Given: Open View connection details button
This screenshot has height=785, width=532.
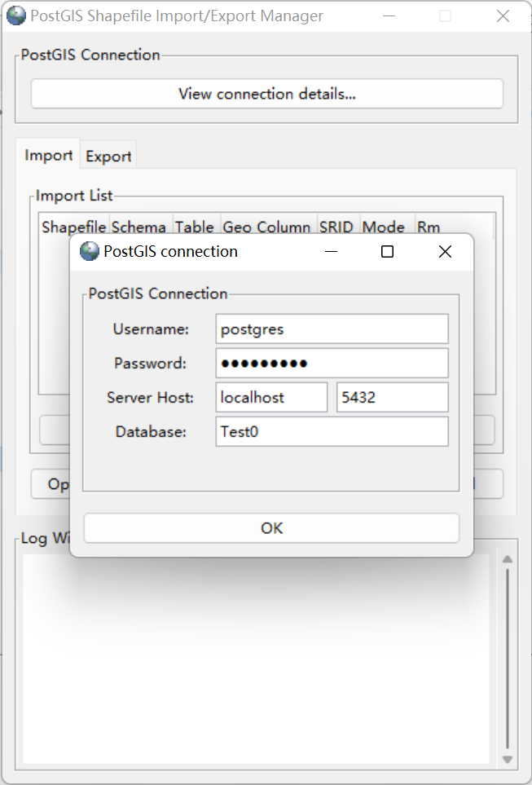Looking at the screenshot, I should (266, 94).
